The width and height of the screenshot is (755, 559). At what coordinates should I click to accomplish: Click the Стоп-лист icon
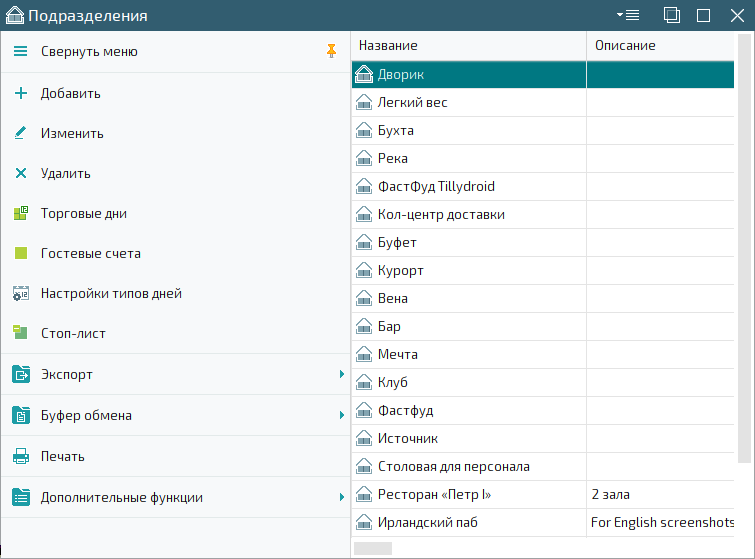(20, 333)
